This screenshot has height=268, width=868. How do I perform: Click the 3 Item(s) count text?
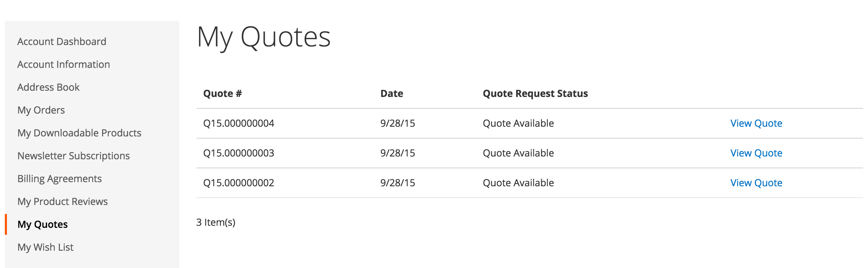[x=216, y=222]
